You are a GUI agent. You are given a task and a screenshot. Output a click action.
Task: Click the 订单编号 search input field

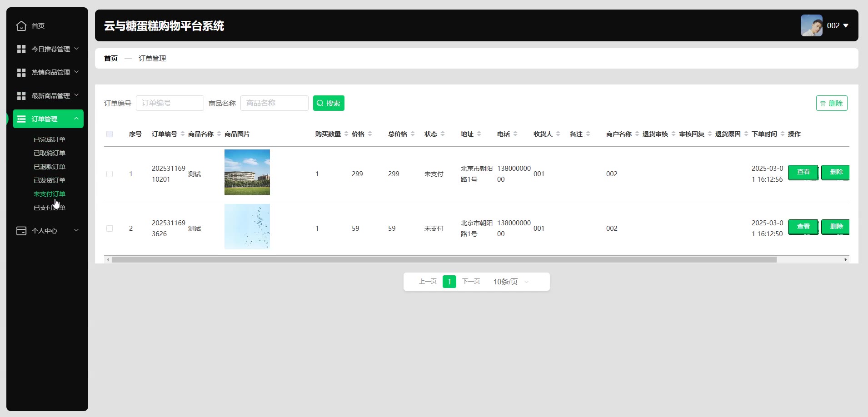click(x=170, y=103)
